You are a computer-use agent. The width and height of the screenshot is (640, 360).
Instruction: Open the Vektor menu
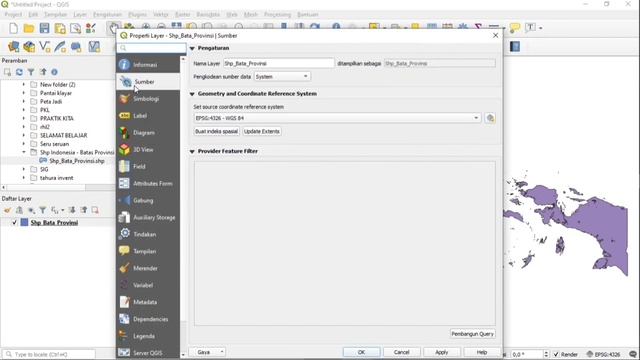[x=161, y=14]
